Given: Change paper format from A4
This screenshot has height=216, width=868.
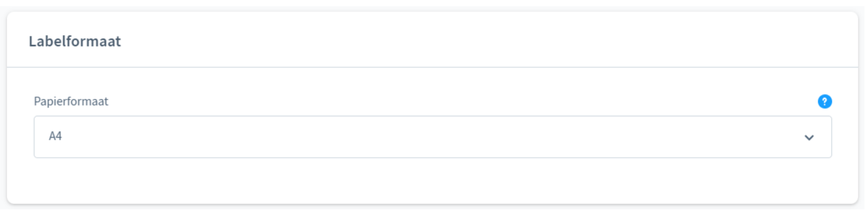Looking at the screenshot, I should (433, 137).
